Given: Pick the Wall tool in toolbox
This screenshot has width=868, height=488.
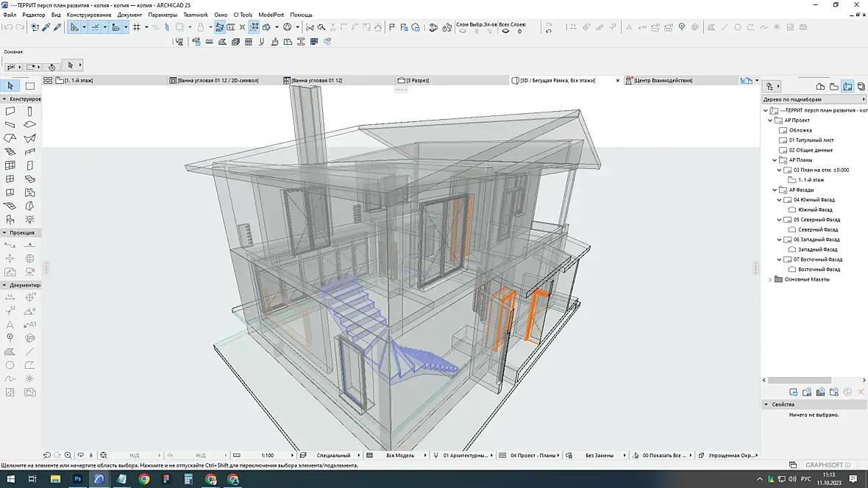Looking at the screenshot, I should coord(10,112).
